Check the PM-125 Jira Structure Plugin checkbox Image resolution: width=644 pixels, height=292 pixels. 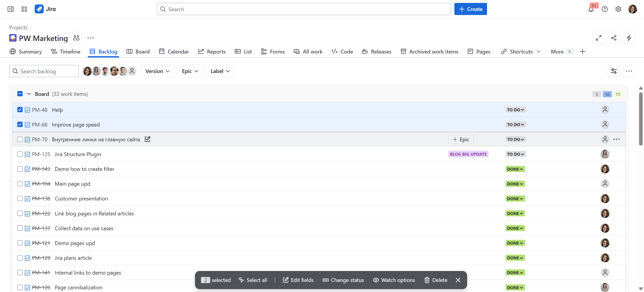tap(20, 154)
